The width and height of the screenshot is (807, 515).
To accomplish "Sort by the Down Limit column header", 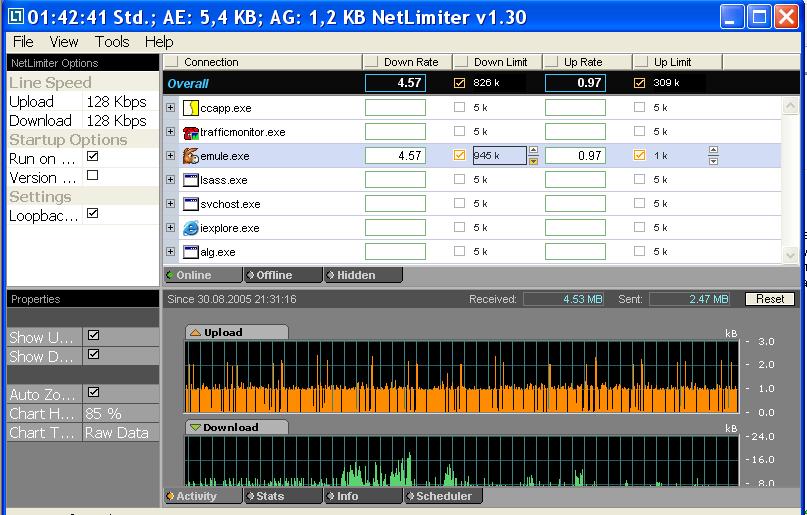I will (x=498, y=62).
